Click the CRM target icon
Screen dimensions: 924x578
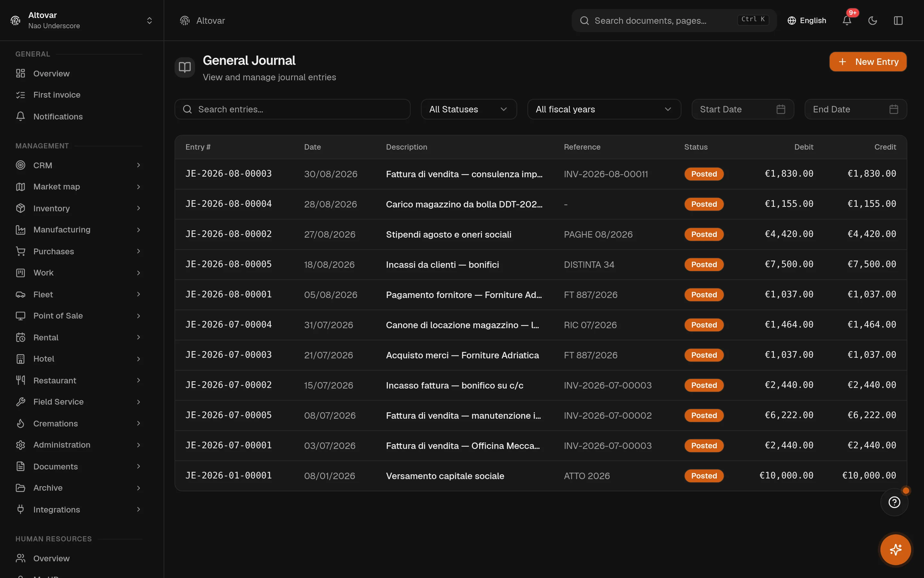[x=21, y=165]
